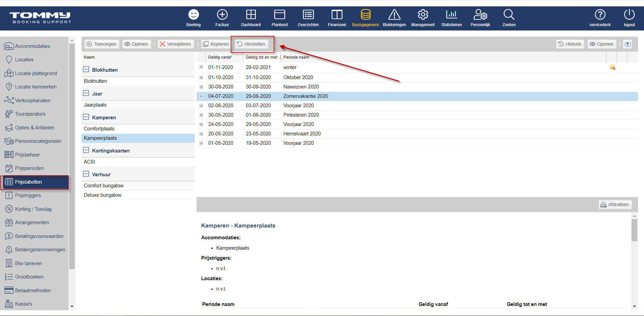Click the blue help question mark icon
The height and width of the screenshot is (316, 644).
(x=628, y=44)
